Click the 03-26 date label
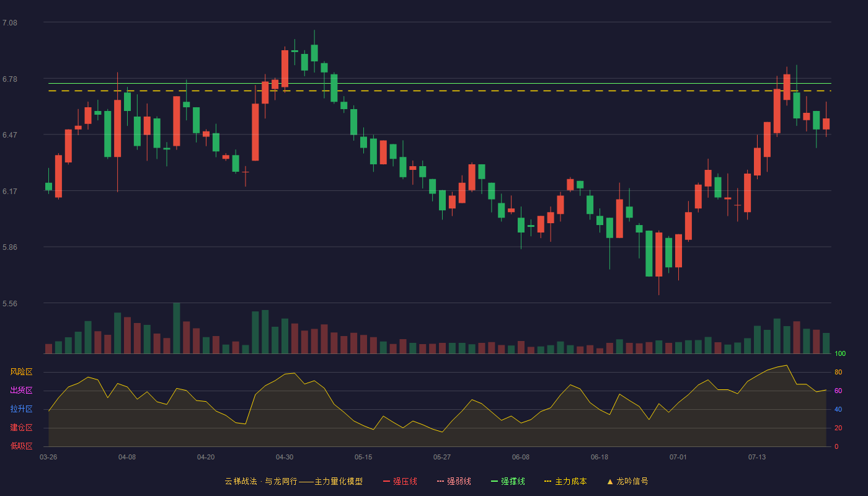 click(x=48, y=457)
